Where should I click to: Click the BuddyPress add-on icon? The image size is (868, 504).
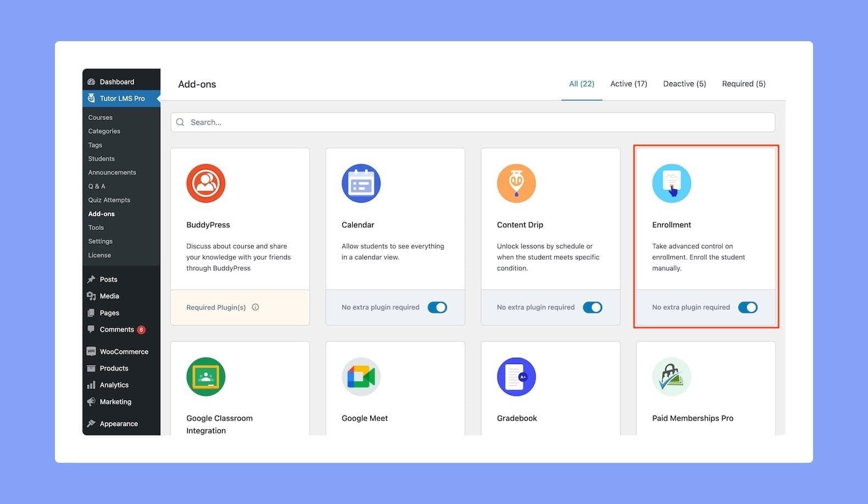206,183
